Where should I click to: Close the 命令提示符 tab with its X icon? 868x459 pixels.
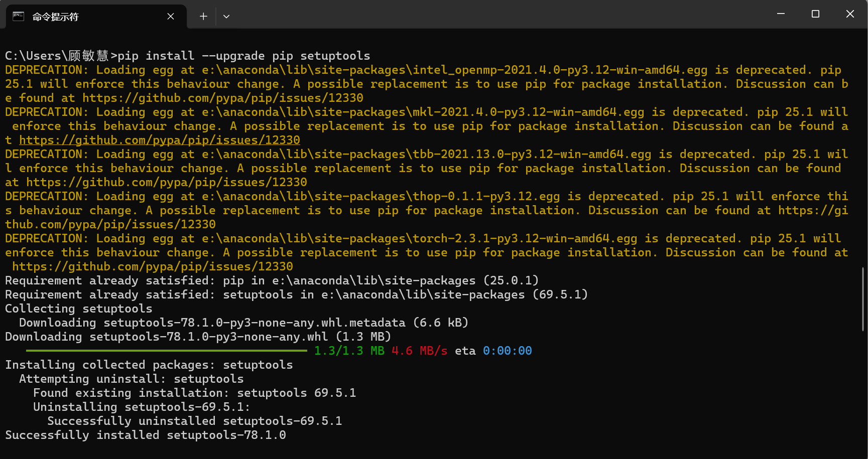pyautogui.click(x=170, y=16)
